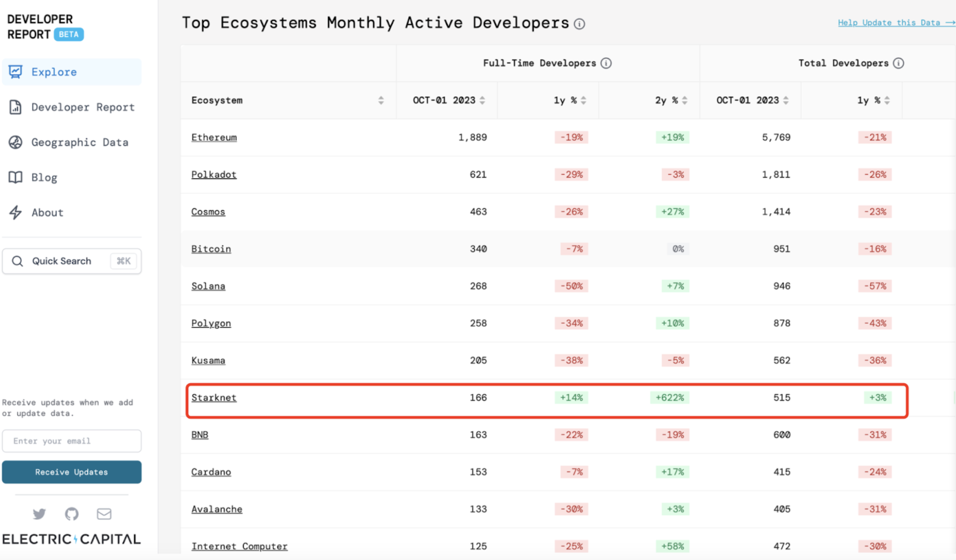
Task: Sort Full-Time 2y % column
Action: (x=685, y=100)
